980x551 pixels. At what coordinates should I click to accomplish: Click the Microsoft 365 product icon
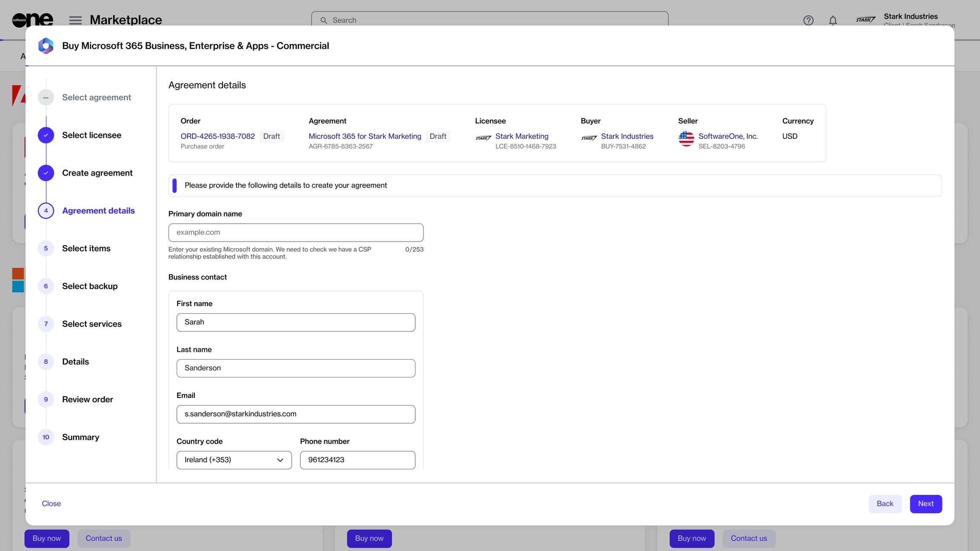(x=46, y=46)
